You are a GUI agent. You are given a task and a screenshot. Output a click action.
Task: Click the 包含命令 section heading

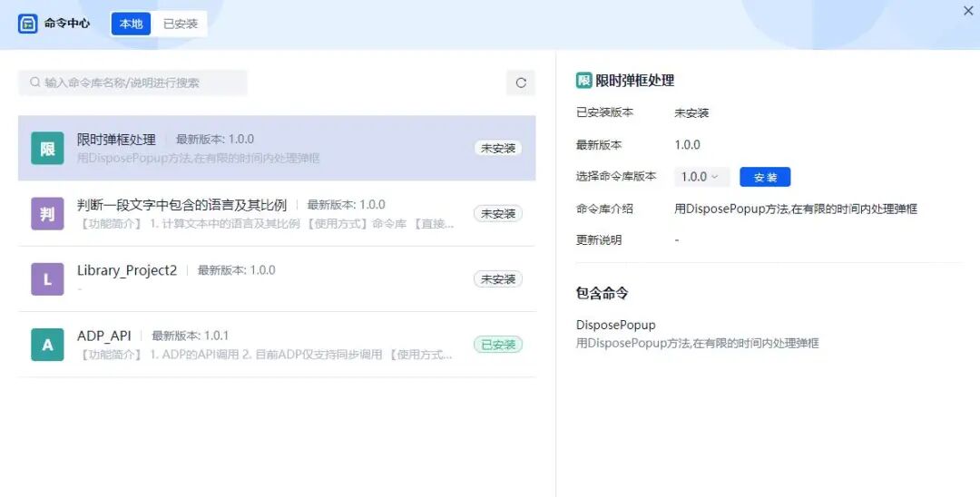pos(602,294)
